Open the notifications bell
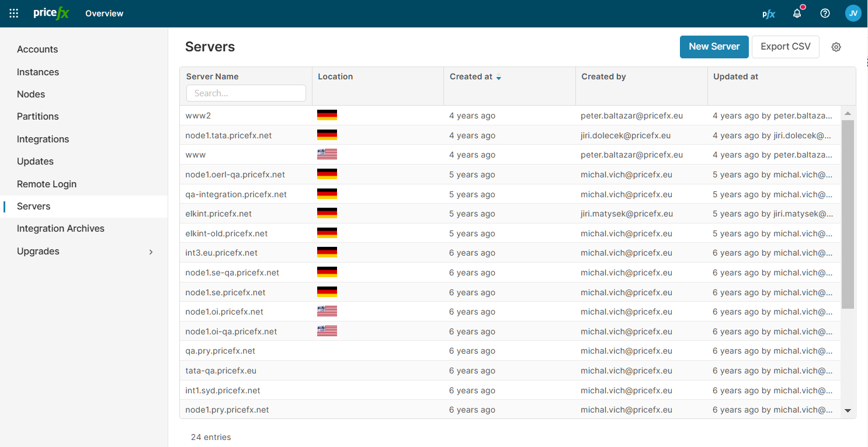Screen dimensions: 868x447 pyautogui.click(x=797, y=13)
